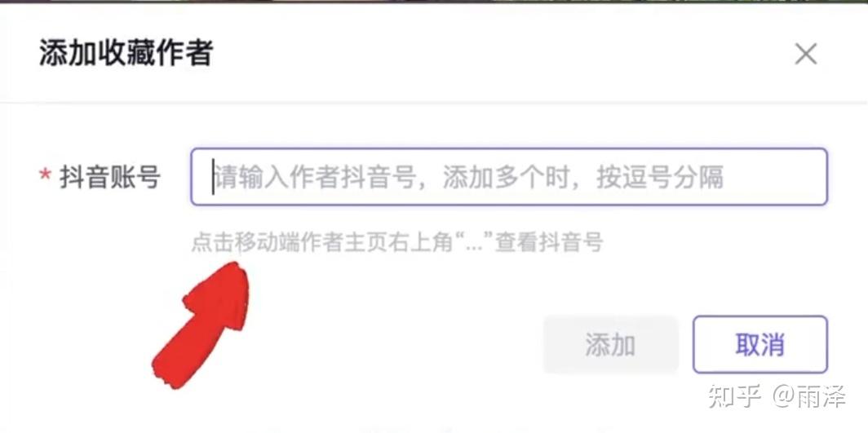The height and width of the screenshot is (433, 868).
Task: Click the 知乎 watermark logo
Action: 736,396
